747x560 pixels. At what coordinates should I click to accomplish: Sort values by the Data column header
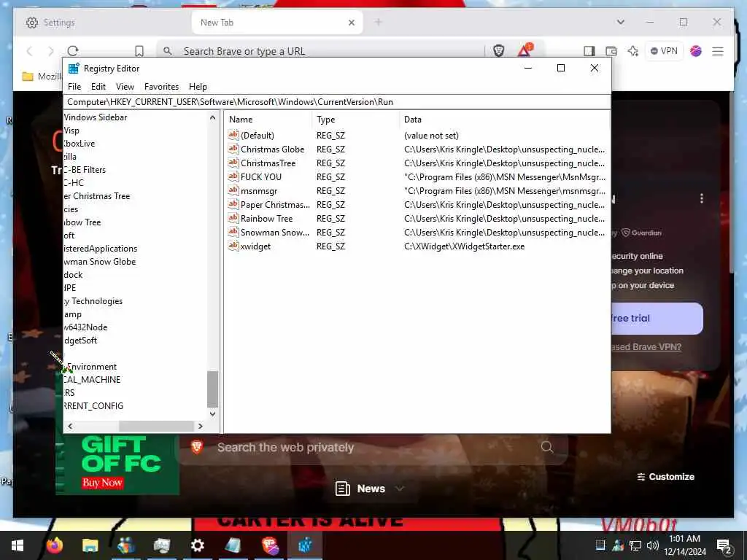504,120
